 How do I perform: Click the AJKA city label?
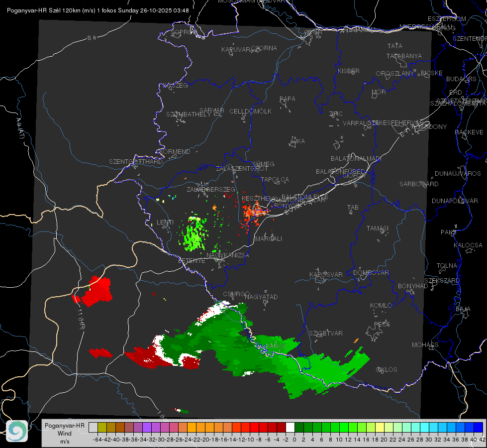tap(297, 141)
